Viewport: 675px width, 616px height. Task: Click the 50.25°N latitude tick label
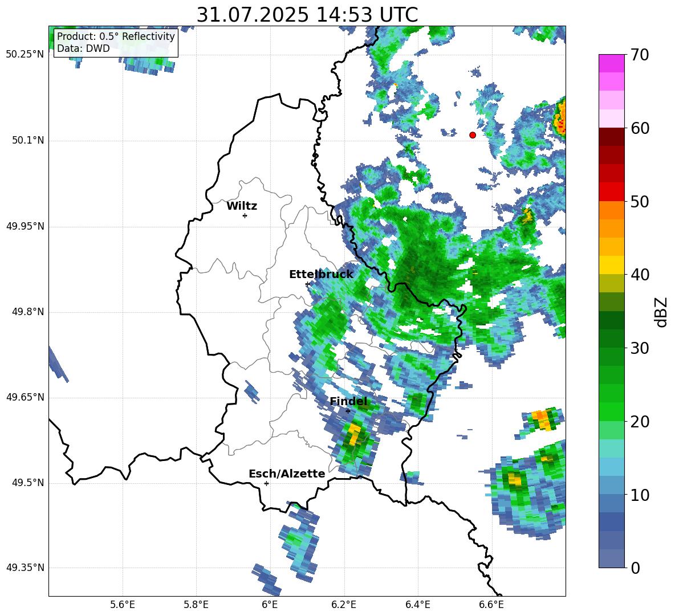[x=25, y=55]
